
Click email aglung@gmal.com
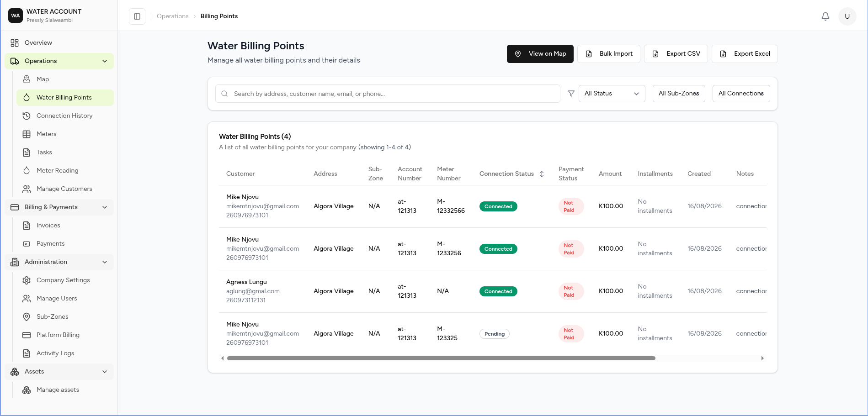(x=253, y=291)
